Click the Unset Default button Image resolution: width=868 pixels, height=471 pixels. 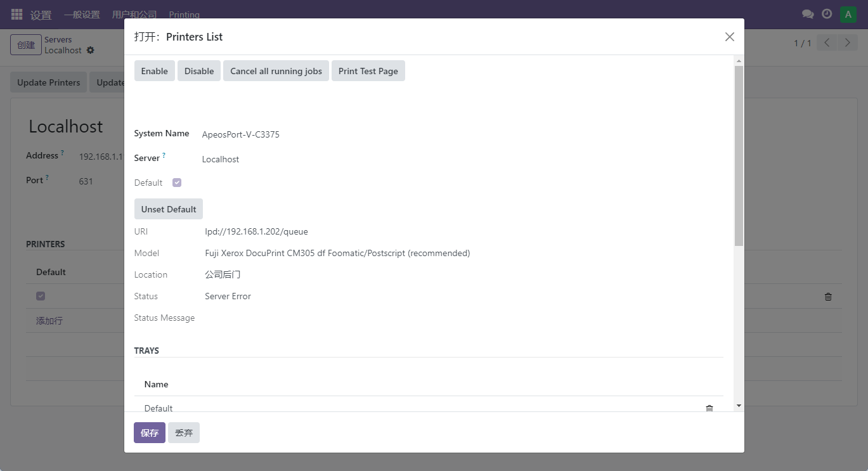(169, 209)
